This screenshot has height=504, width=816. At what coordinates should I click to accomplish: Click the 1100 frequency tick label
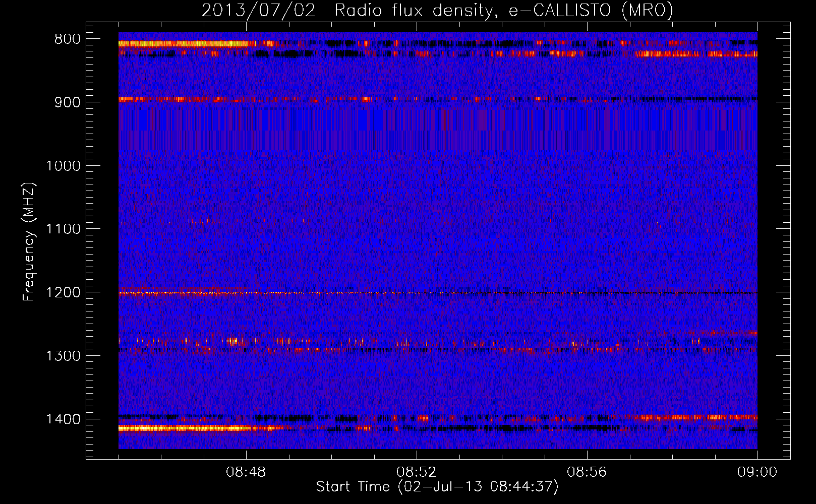coord(63,229)
